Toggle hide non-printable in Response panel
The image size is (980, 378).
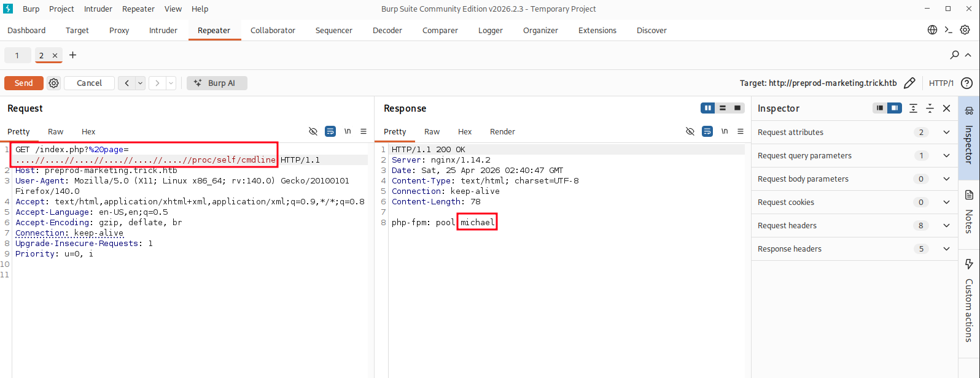690,131
